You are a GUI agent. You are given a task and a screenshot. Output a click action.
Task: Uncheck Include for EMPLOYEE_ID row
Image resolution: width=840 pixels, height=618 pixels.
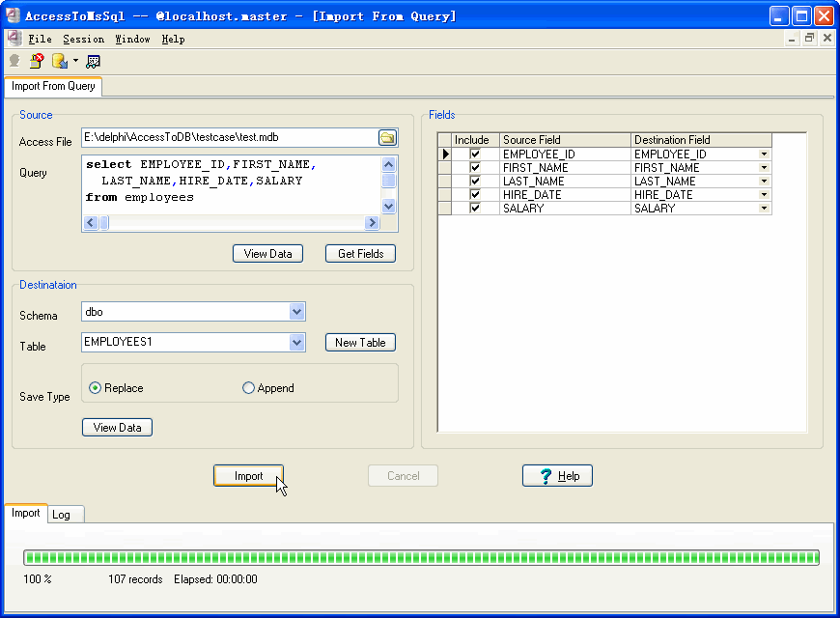pos(475,154)
